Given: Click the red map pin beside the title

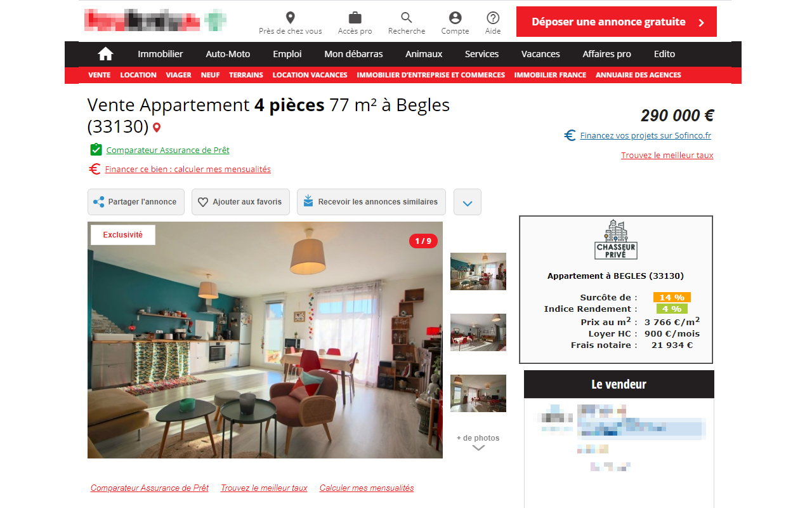Looking at the screenshot, I should click(157, 128).
